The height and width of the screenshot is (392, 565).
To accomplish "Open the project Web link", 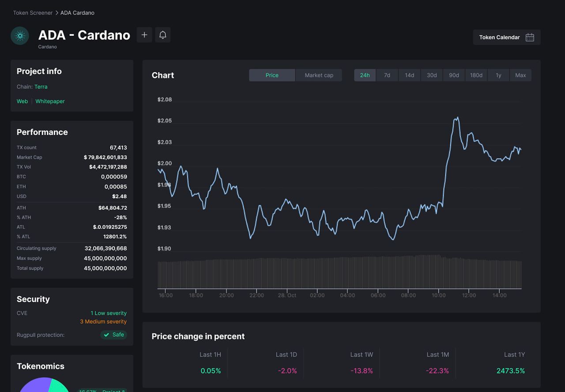I will point(22,101).
